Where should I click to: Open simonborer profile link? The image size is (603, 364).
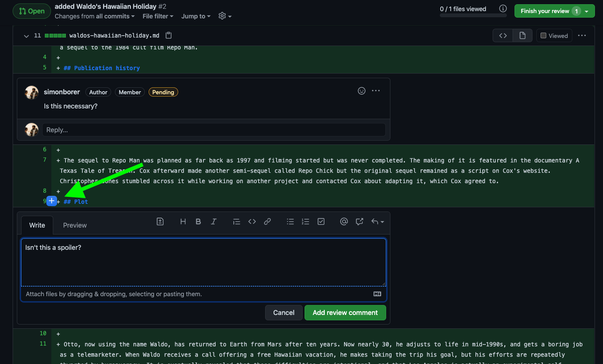pos(62,92)
